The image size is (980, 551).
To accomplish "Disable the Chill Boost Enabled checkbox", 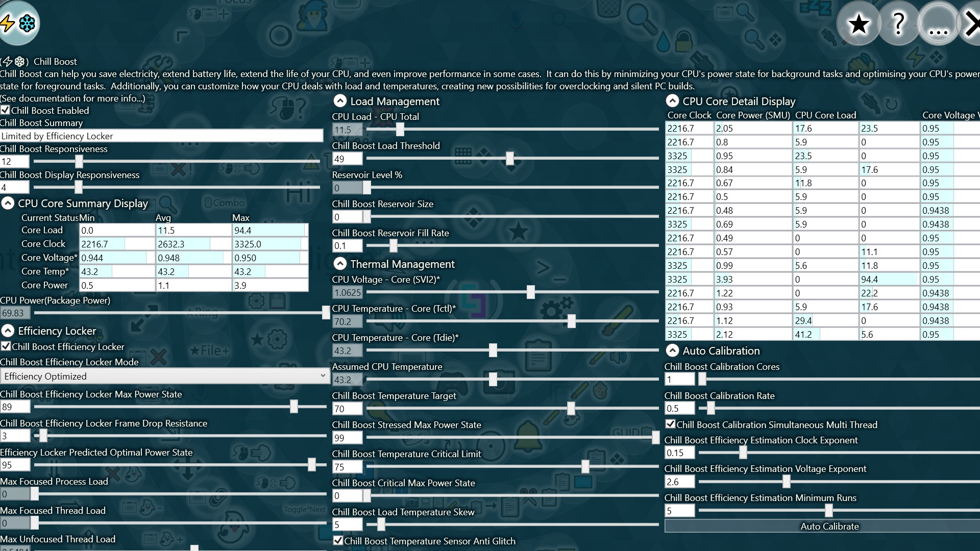I will (5, 110).
